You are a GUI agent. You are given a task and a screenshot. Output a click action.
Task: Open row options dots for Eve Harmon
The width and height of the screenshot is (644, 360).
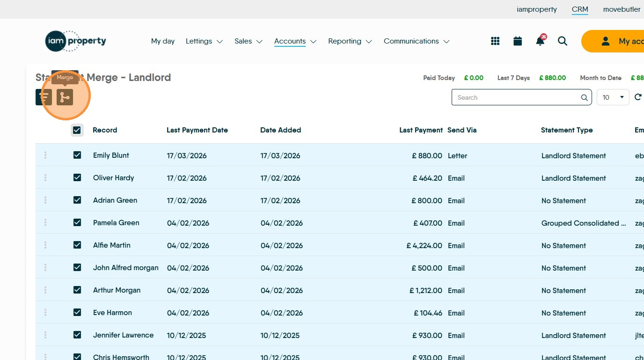pos(45,312)
